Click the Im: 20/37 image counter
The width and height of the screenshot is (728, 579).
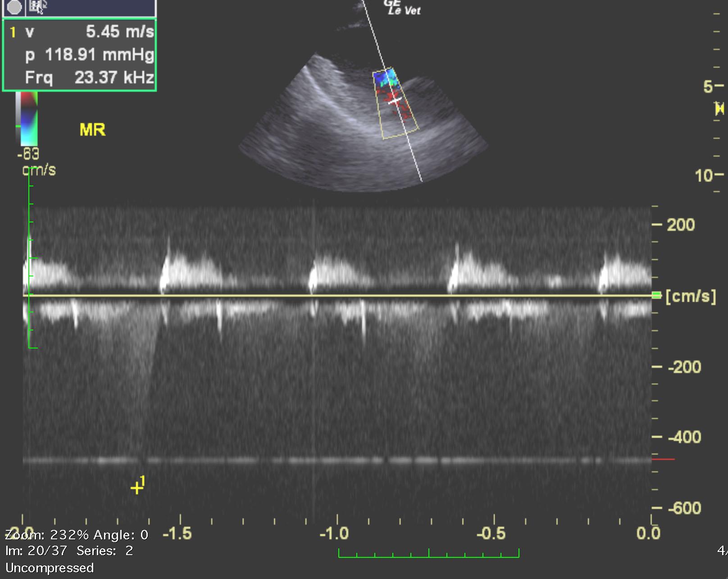click(36, 551)
